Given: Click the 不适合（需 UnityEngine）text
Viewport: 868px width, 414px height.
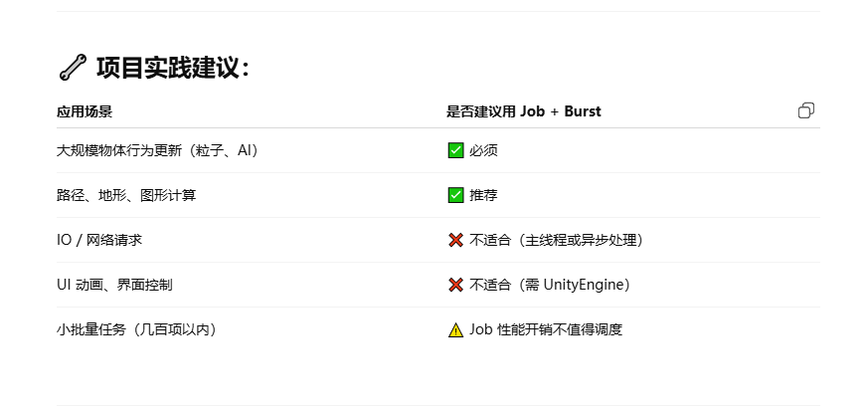Looking at the screenshot, I should pyautogui.click(x=550, y=285).
